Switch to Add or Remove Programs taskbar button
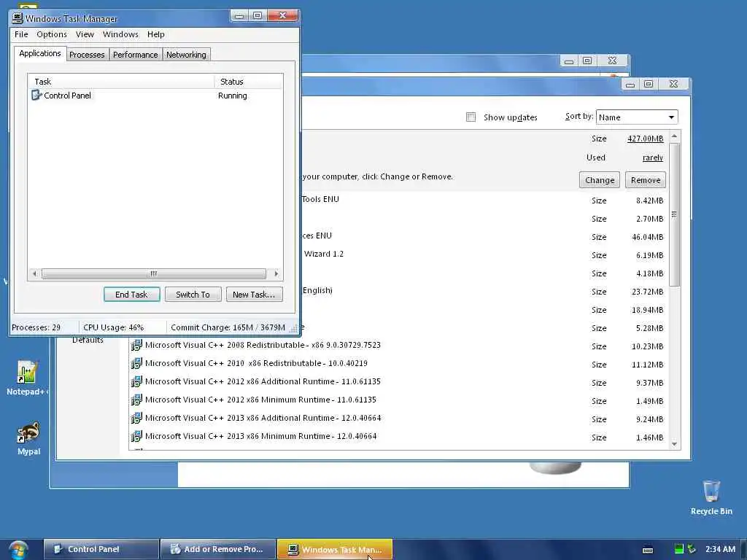Image resolution: width=747 pixels, height=560 pixels. [218, 549]
